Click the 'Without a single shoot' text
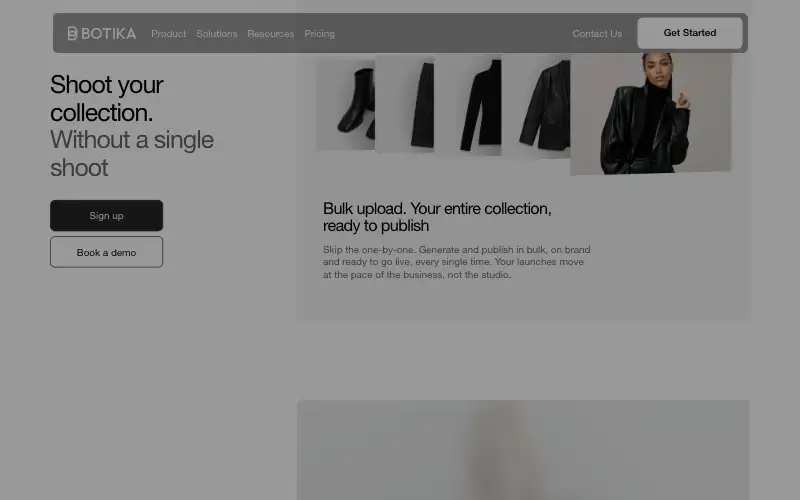 132,154
